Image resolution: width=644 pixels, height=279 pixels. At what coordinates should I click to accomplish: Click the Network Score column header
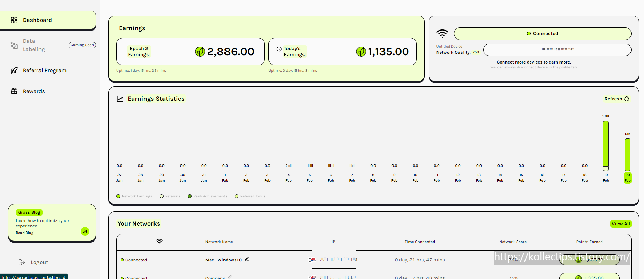click(x=513, y=242)
